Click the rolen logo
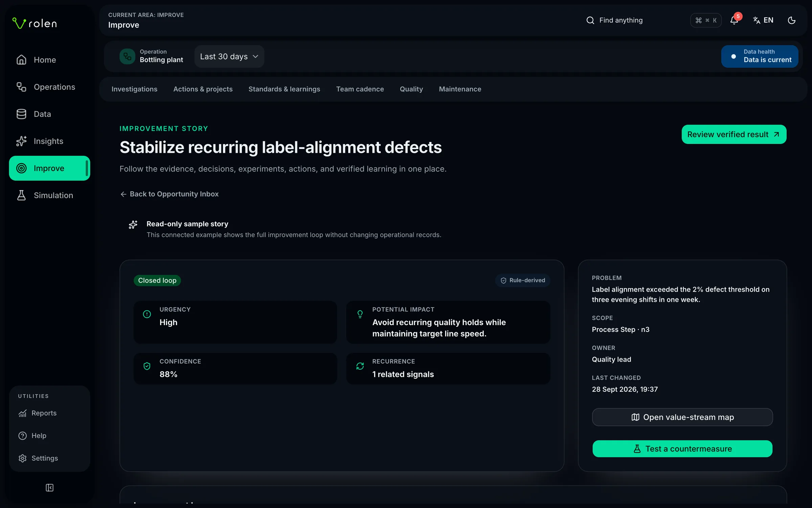The height and width of the screenshot is (508, 812). [35, 23]
